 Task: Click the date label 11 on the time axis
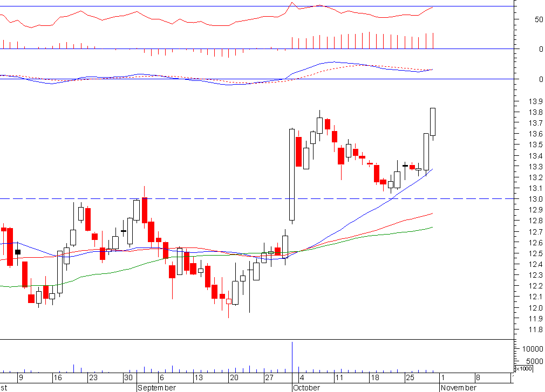[339, 377]
